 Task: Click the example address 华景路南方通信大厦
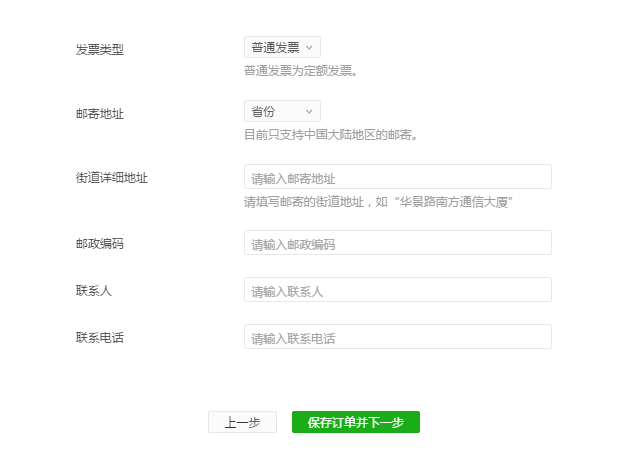pos(453,202)
